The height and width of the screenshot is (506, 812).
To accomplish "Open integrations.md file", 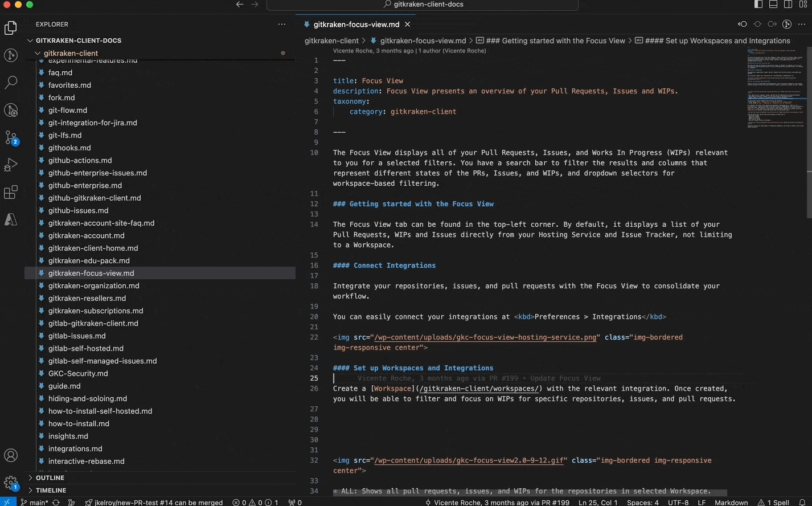I will coord(75,448).
